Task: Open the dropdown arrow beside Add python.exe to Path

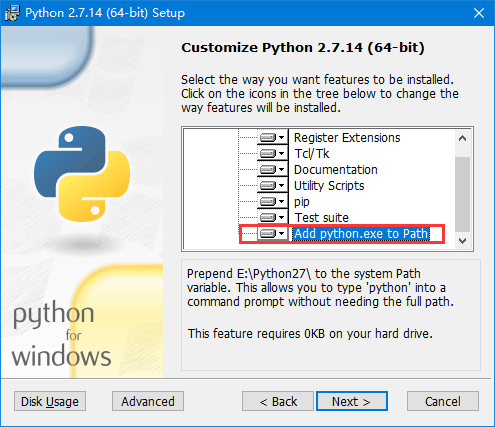Action: 282,233
